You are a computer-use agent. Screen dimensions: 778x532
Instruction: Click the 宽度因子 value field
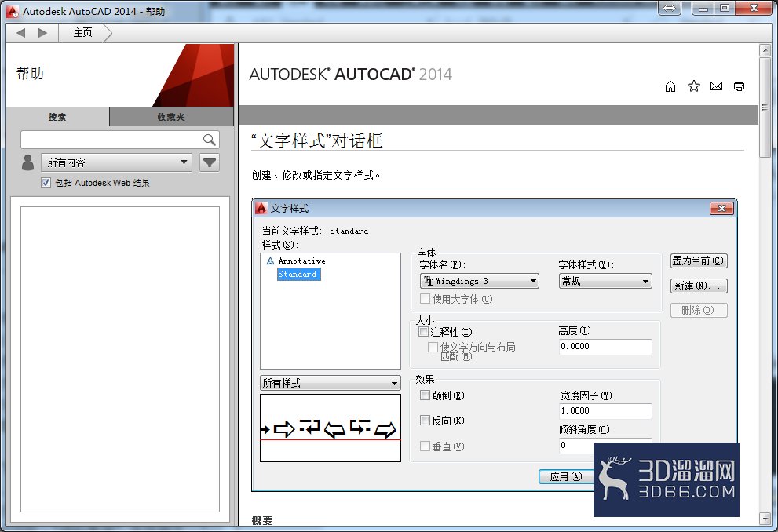(605, 411)
